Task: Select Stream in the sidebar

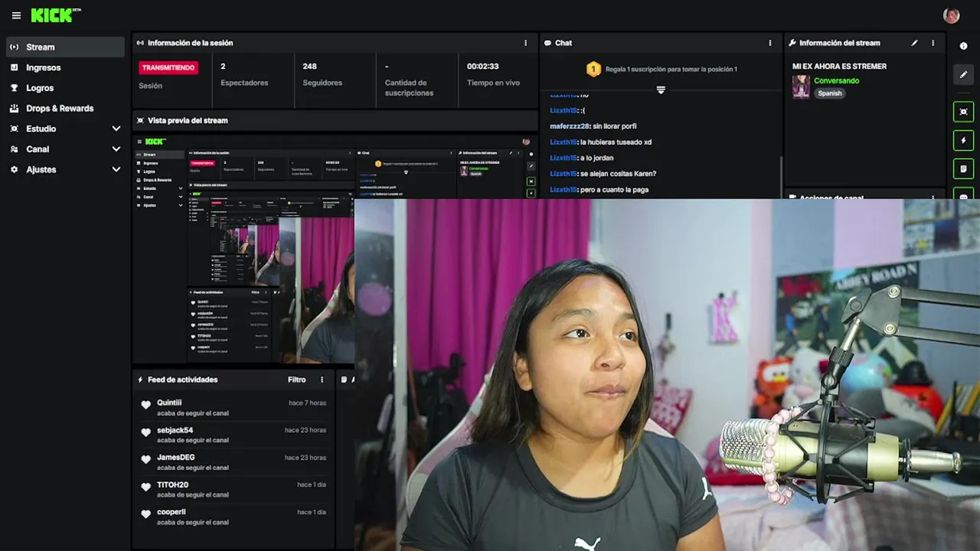Action: (x=65, y=47)
